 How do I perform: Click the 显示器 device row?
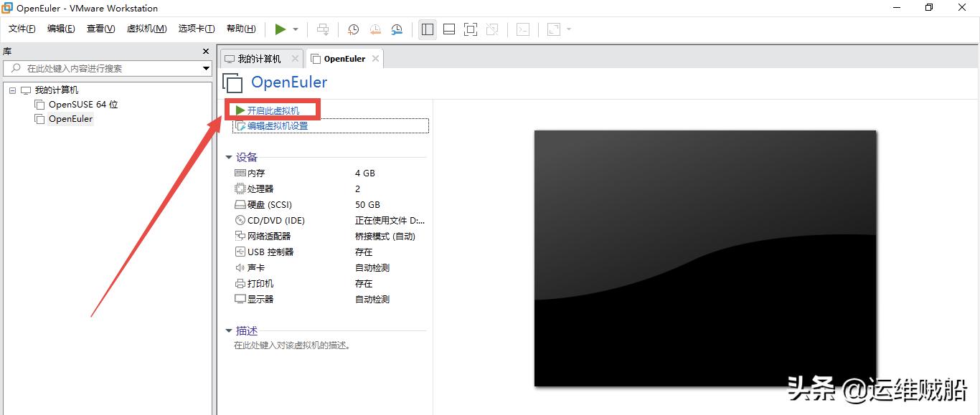329,300
